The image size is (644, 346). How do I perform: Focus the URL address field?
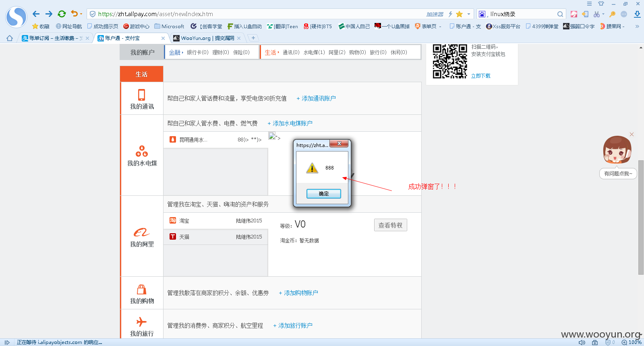pyautogui.click(x=258, y=14)
